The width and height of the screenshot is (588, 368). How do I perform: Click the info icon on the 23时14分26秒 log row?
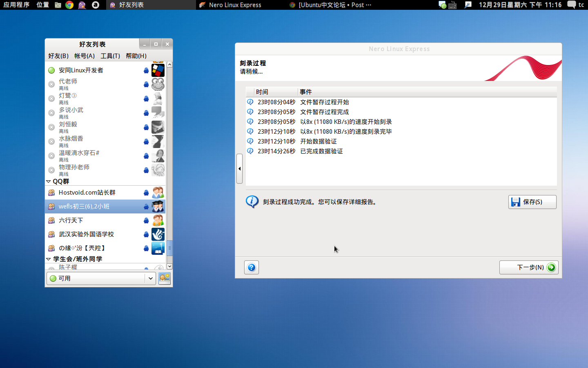250,151
